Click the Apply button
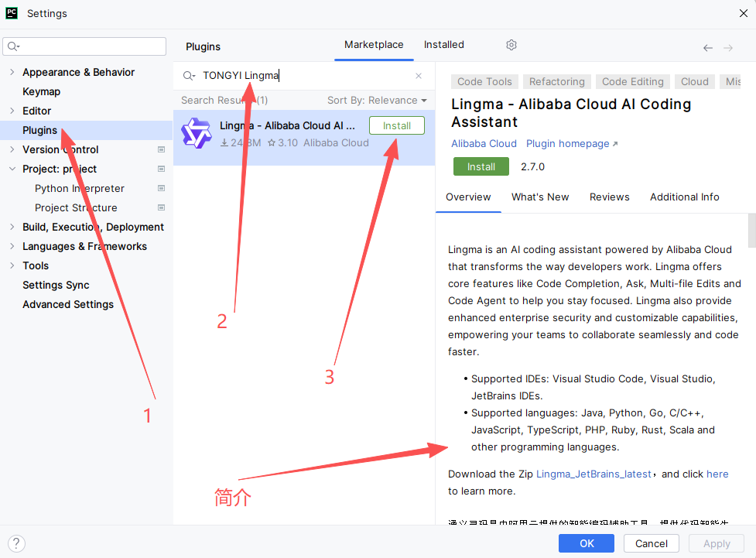 (717, 543)
